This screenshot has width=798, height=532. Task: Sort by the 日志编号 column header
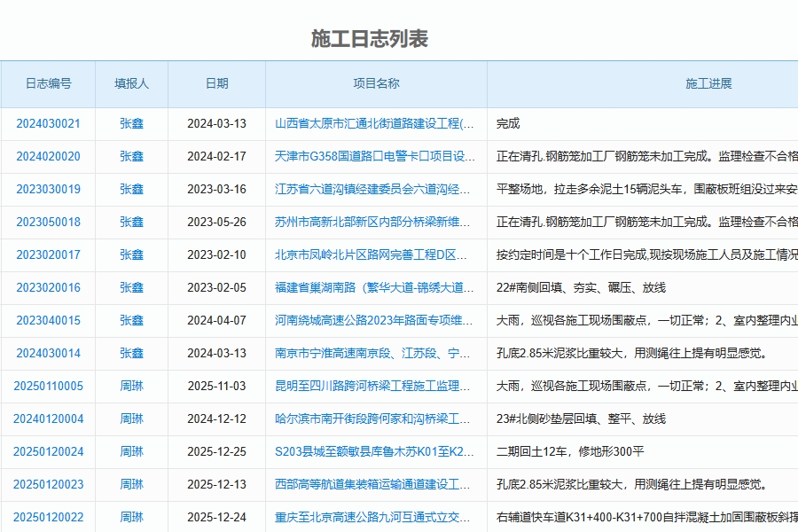(x=45, y=83)
